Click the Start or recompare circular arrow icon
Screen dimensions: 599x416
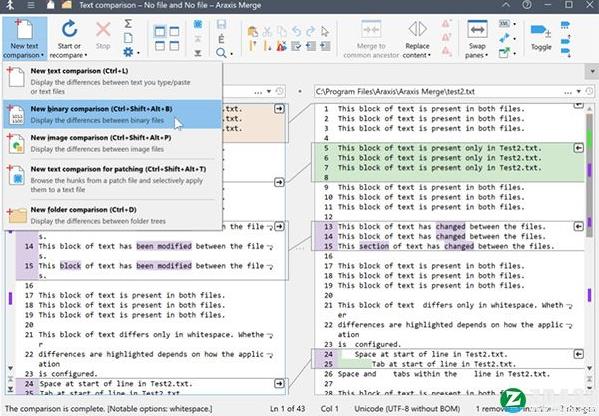(69, 29)
